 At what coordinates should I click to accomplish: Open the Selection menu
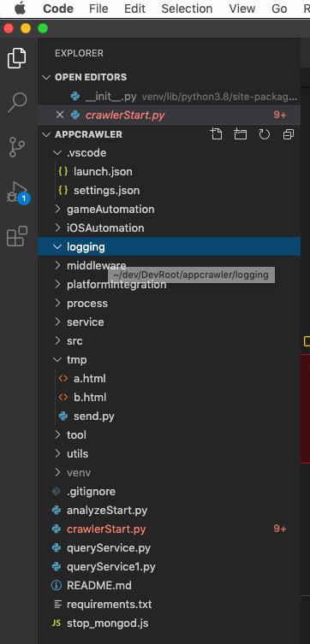point(187,9)
